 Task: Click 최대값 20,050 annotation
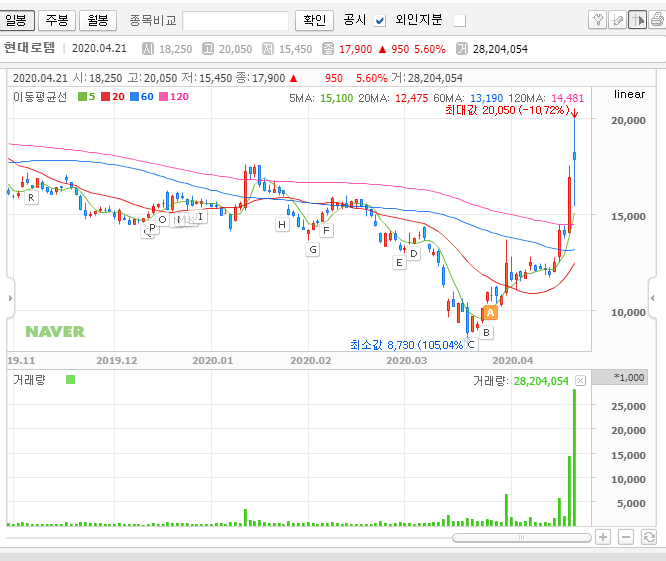[507, 110]
